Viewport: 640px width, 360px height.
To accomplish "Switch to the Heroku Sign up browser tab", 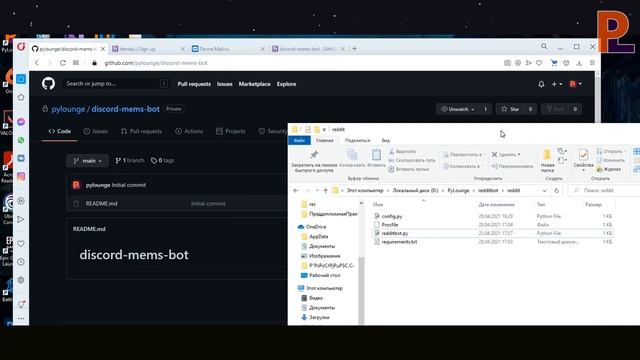I will pyautogui.click(x=148, y=49).
